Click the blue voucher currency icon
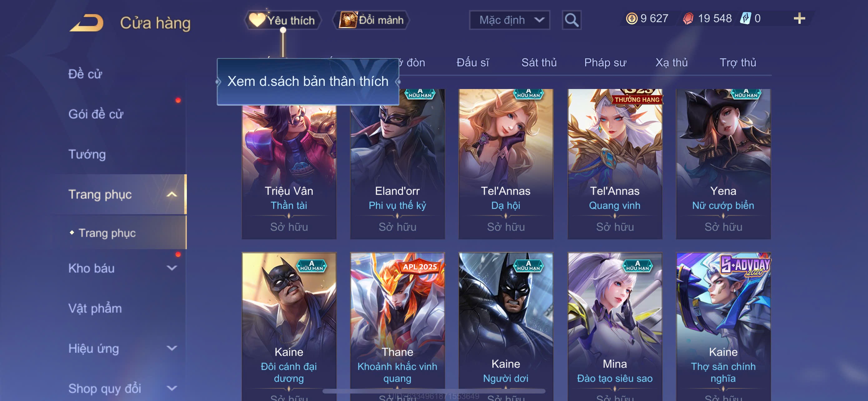The height and width of the screenshot is (401, 868). click(x=745, y=18)
